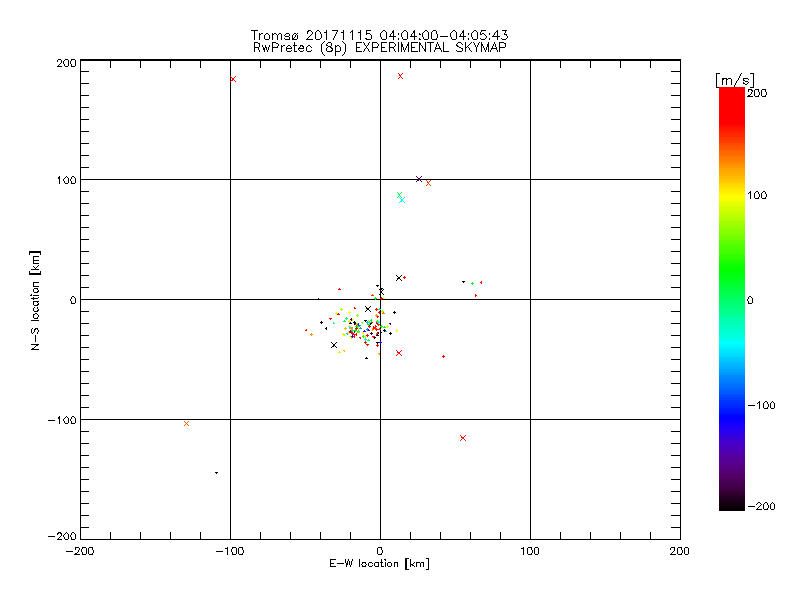
Task: Click the plot origin where the zero lines cross
Action: 380,299
